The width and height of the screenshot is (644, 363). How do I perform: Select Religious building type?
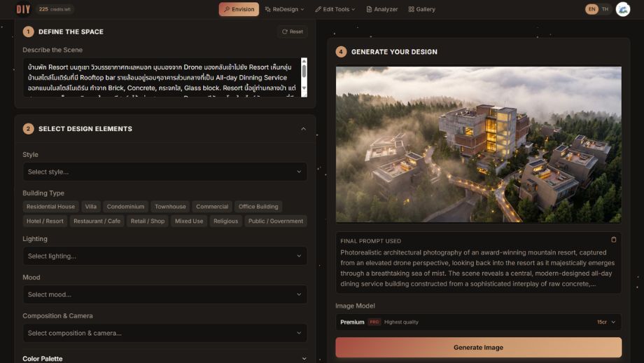(x=225, y=221)
